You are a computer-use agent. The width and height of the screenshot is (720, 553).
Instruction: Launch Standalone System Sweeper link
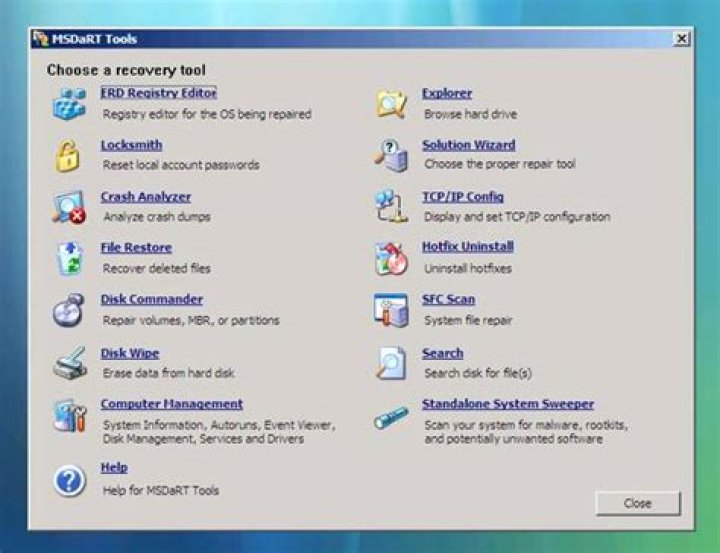pos(508,404)
